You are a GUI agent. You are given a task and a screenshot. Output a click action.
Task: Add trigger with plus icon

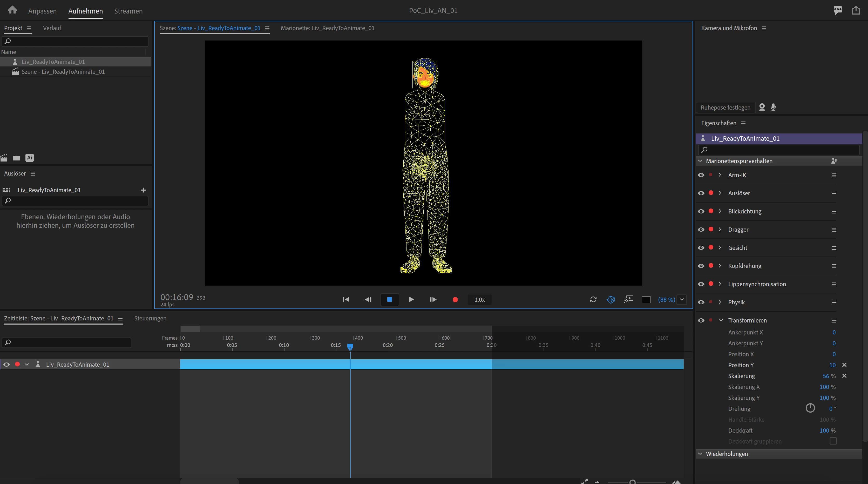pos(143,190)
